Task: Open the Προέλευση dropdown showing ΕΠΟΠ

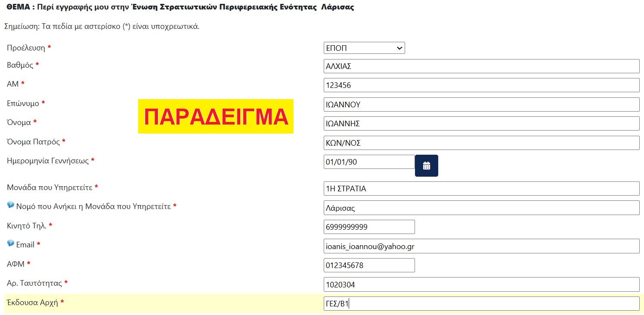Action: pyautogui.click(x=364, y=48)
